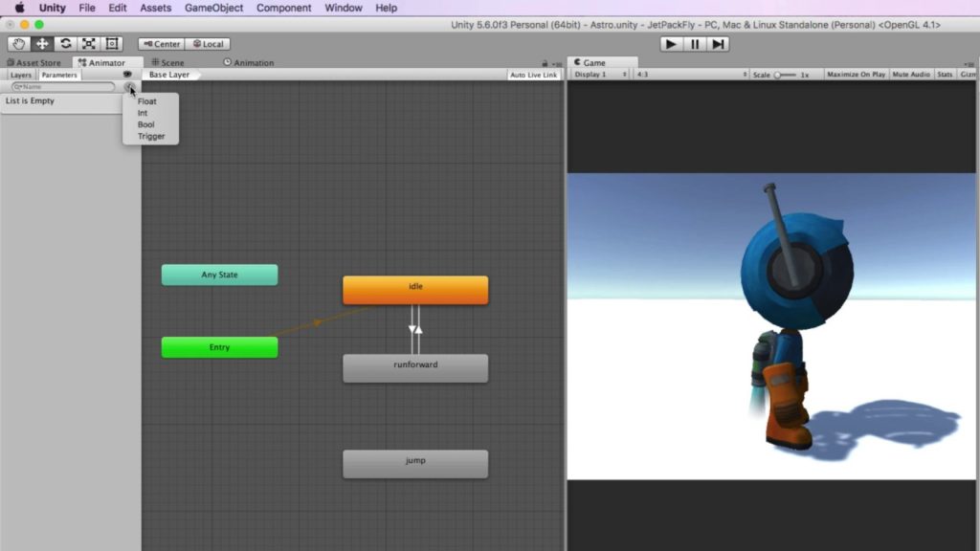Select the Move tool
Viewport: 980px width, 551px height.
42,44
